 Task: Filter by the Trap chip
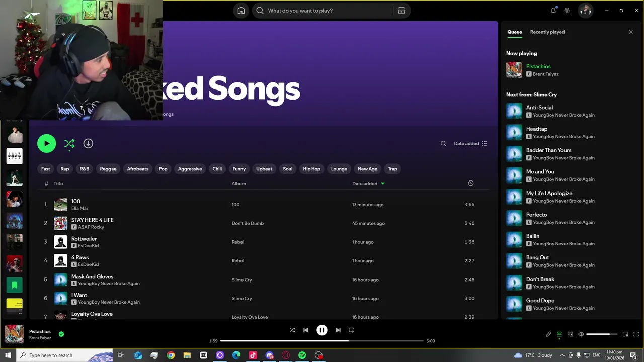(x=393, y=169)
